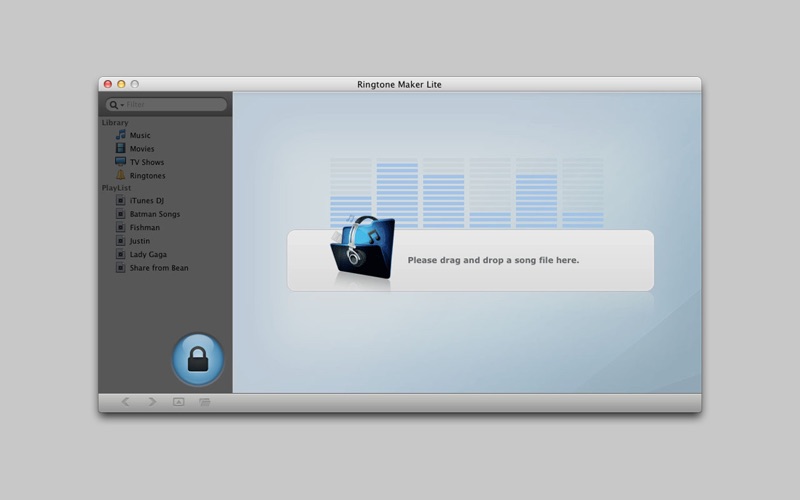The height and width of the screenshot is (500, 800).
Task: Click the drag and drop song area
Action: coord(470,260)
